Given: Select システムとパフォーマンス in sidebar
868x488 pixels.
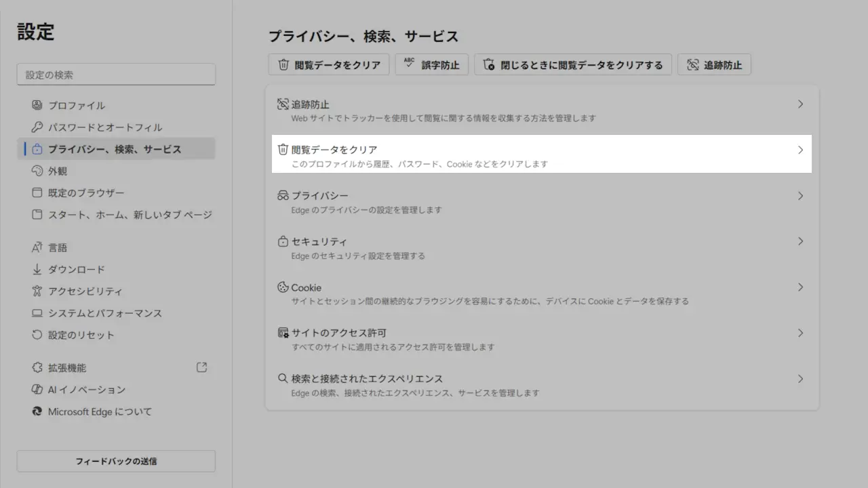Looking at the screenshot, I should coord(104,313).
